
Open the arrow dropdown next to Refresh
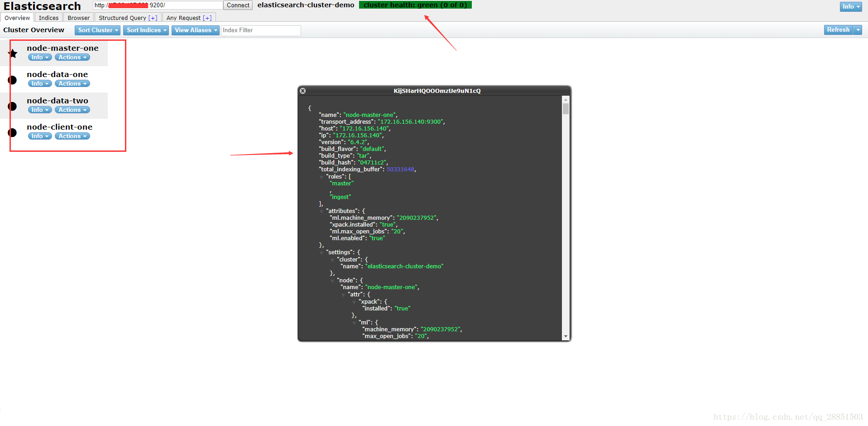pos(858,30)
